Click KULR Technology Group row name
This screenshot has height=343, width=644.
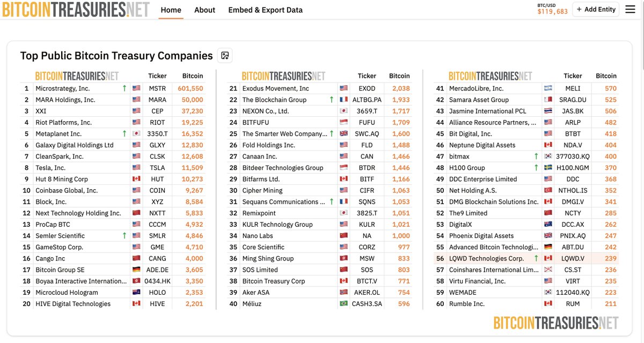point(277,225)
